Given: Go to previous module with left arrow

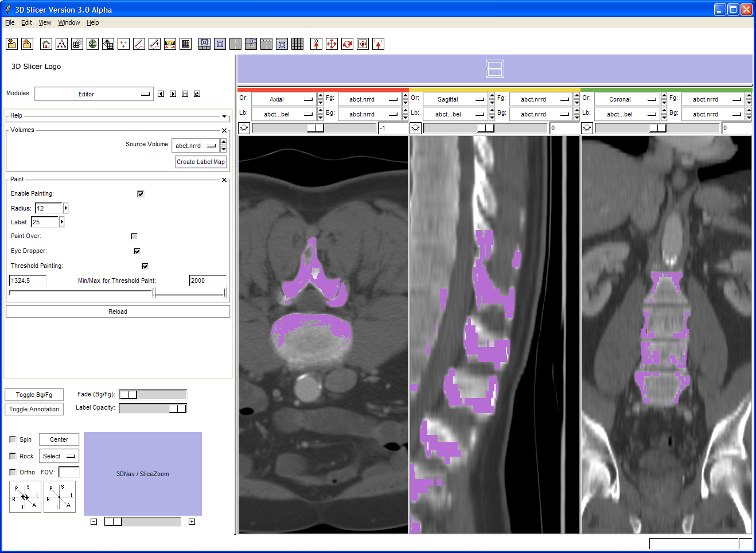Looking at the screenshot, I should pyautogui.click(x=161, y=94).
